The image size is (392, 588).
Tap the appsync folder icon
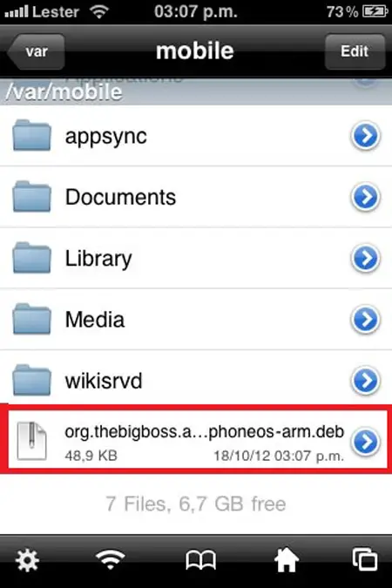32,135
